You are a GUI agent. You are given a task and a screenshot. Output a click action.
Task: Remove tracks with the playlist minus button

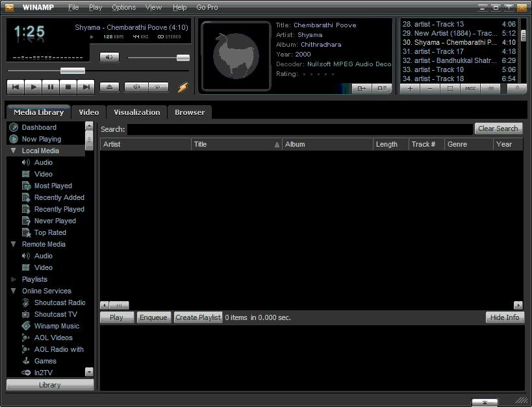pos(430,88)
